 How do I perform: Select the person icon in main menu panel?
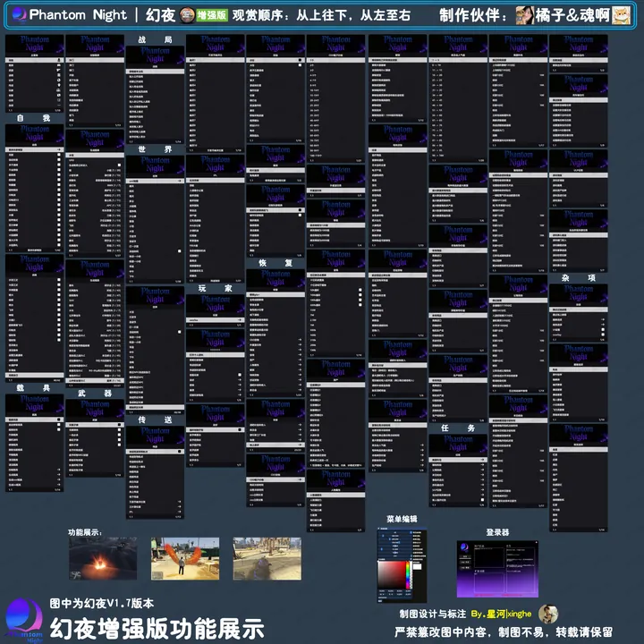pyautogui.click(x=59, y=60)
